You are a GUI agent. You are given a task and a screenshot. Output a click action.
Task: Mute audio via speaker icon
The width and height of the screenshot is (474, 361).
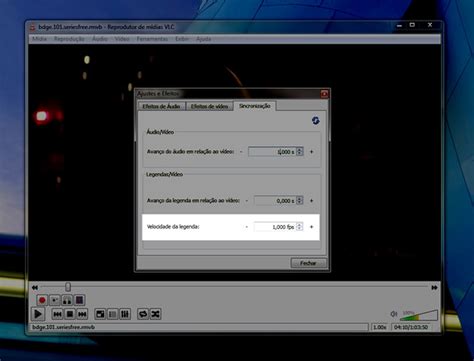[394, 314]
